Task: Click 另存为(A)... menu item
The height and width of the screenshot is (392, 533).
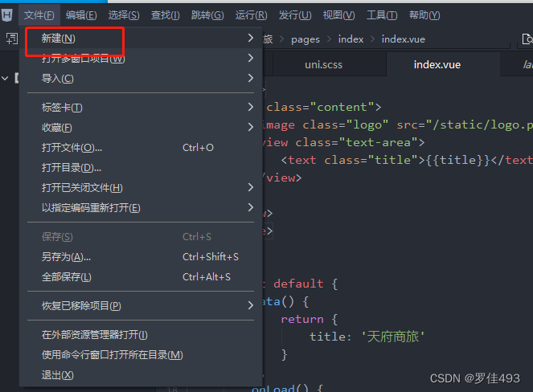Action: (x=67, y=257)
